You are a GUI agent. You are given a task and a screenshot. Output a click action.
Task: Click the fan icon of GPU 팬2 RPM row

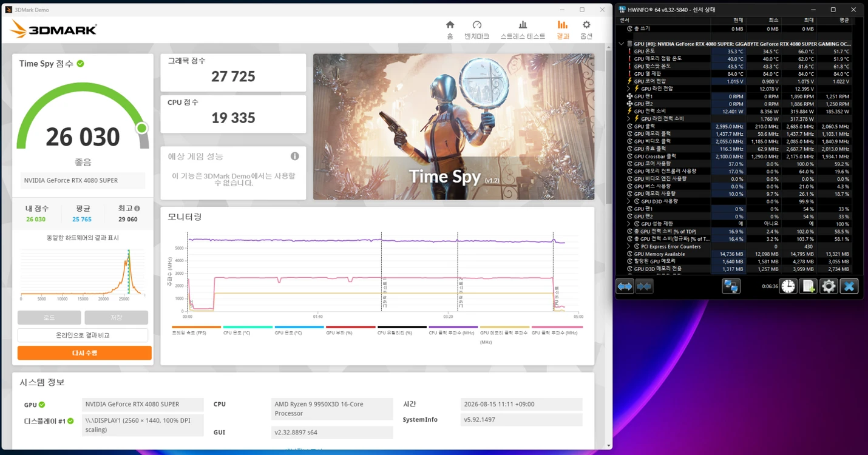click(629, 104)
